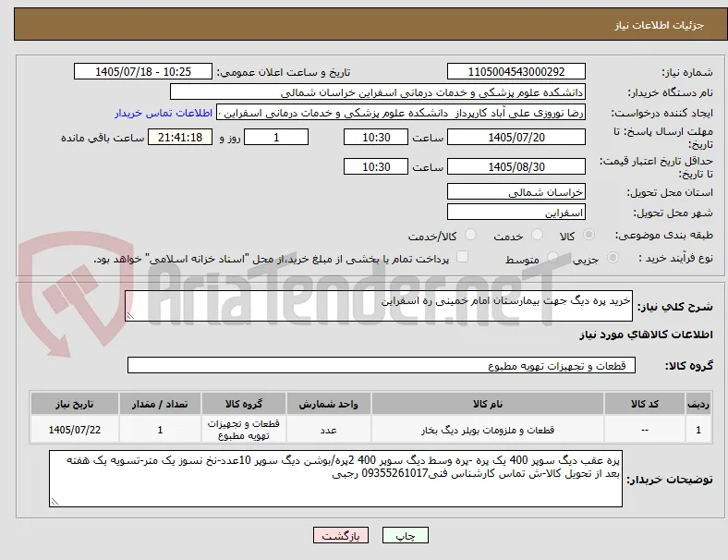This screenshot has width=728, height=560.
Task: Select the متوسط purchase type radio
Action: pyautogui.click(x=552, y=257)
